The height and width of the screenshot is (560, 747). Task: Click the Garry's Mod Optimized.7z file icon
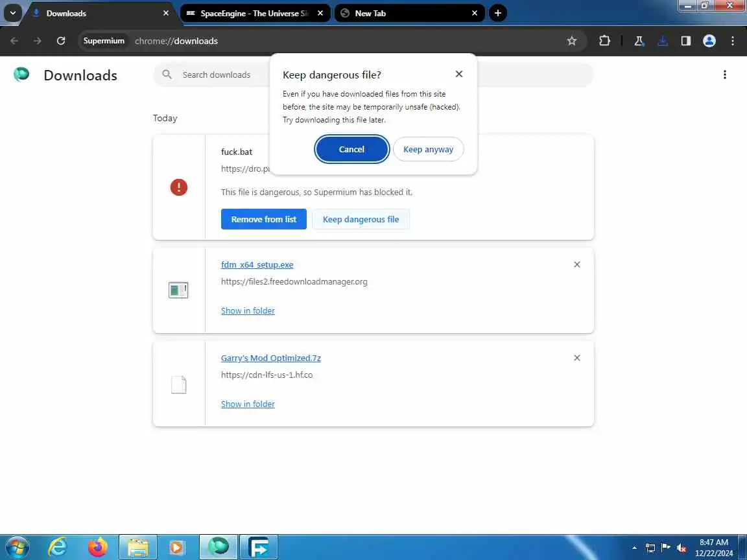[179, 384]
